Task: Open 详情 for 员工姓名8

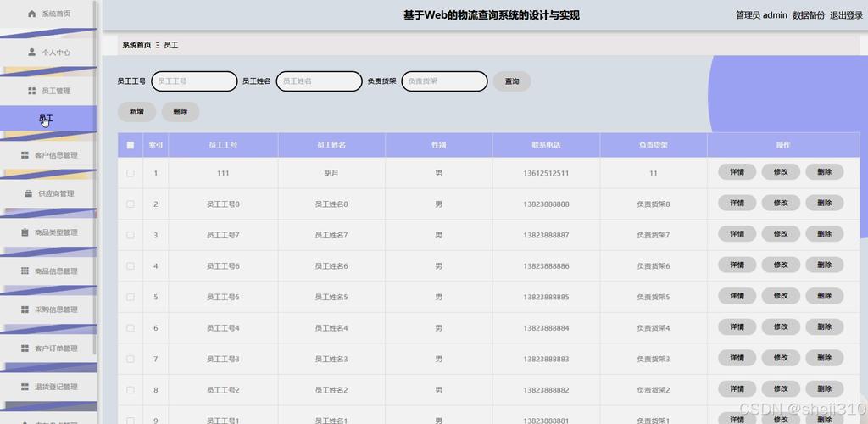Action: click(x=737, y=204)
